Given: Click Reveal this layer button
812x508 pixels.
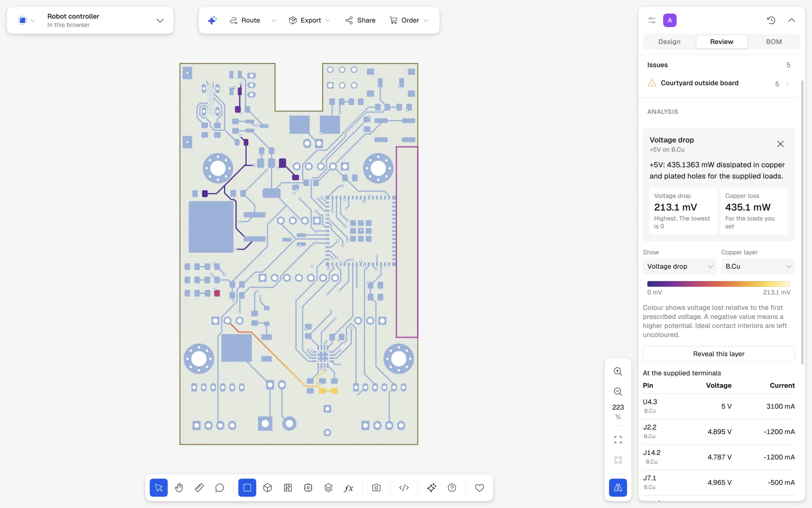Looking at the screenshot, I should 718,354.
